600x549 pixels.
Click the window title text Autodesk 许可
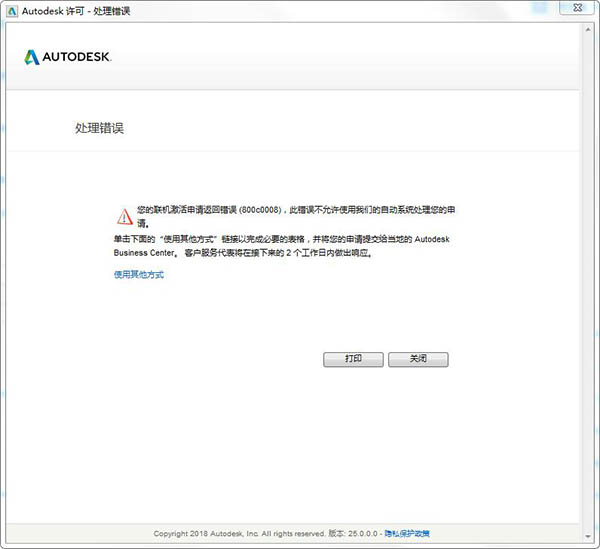pyautogui.click(x=75, y=10)
